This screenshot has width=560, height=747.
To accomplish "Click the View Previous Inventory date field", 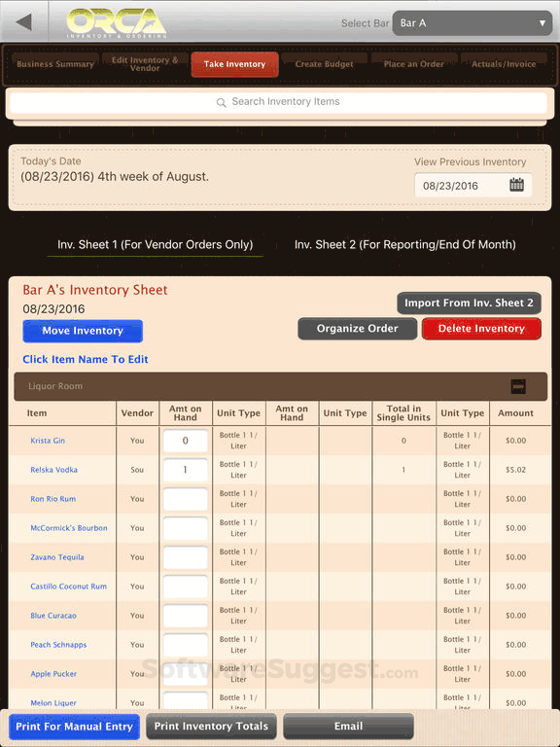I will [x=473, y=186].
